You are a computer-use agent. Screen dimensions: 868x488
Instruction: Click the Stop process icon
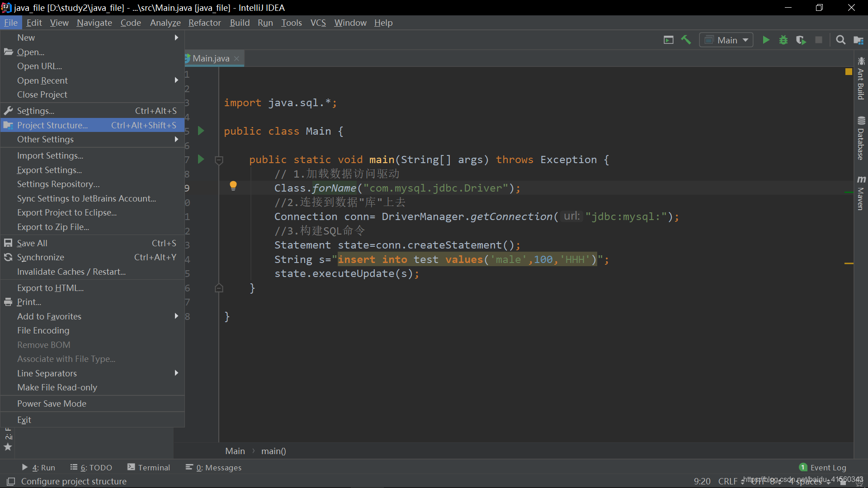coord(819,40)
